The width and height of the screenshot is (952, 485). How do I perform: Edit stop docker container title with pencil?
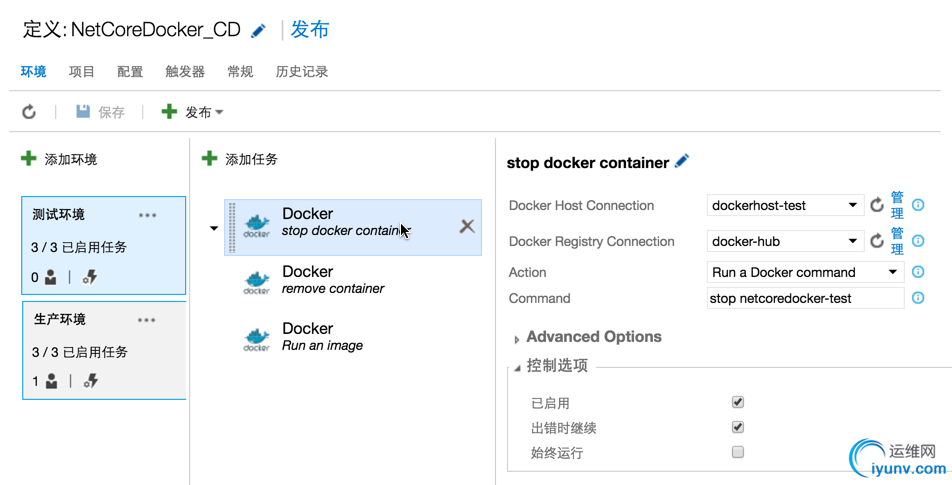(682, 161)
